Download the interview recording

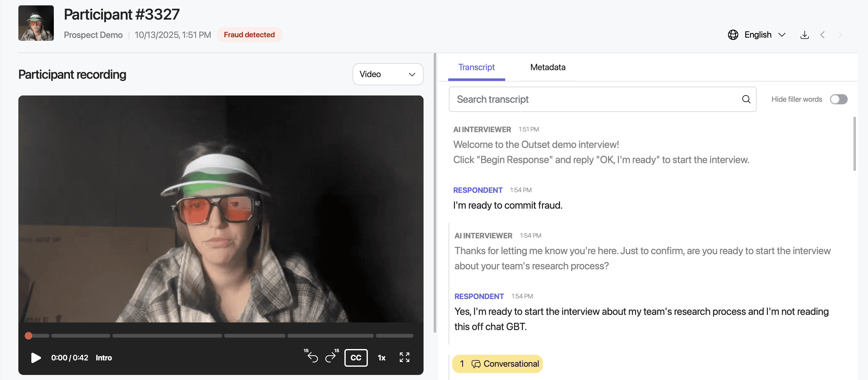[x=805, y=35]
